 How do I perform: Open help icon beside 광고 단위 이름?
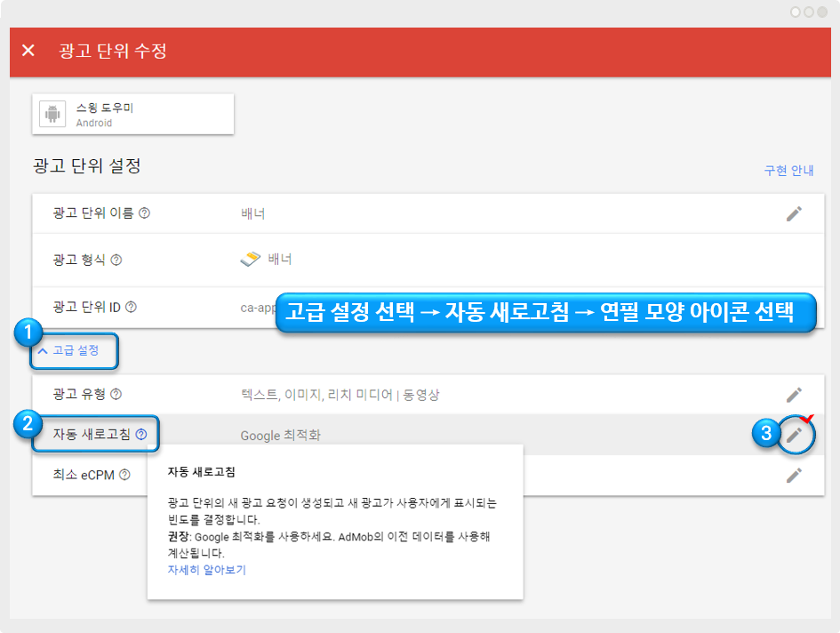[x=144, y=213]
